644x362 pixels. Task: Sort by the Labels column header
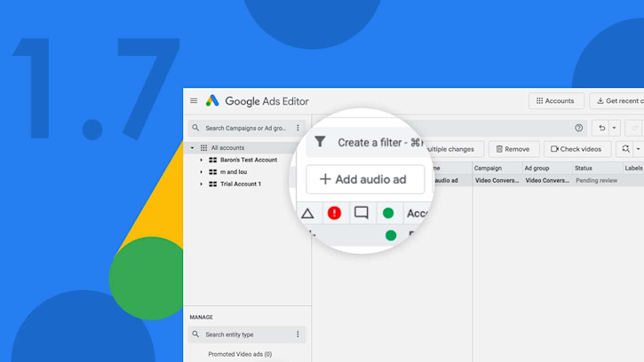pyautogui.click(x=633, y=169)
